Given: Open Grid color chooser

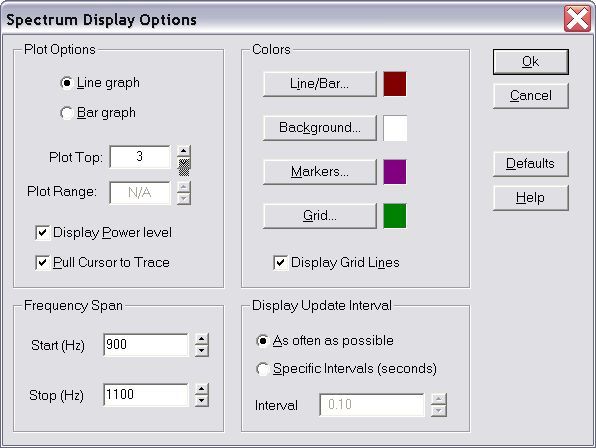Looking at the screenshot, I should tap(320, 216).
